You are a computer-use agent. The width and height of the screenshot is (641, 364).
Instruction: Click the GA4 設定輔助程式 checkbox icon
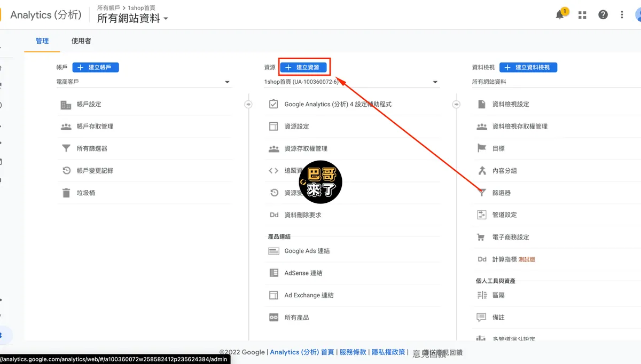pyautogui.click(x=273, y=104)
